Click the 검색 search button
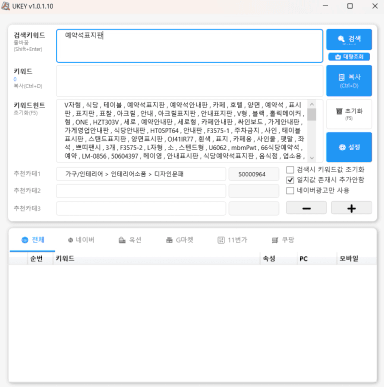Image resolution: width=384 pixels, height=387 pixels. point(349,39)
